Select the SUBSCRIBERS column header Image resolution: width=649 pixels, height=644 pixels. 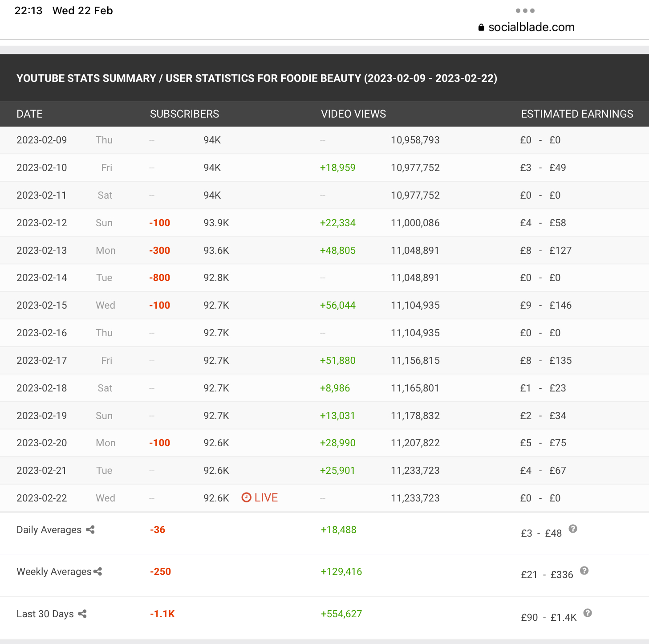pyautogui.click(x=185, y=114)
